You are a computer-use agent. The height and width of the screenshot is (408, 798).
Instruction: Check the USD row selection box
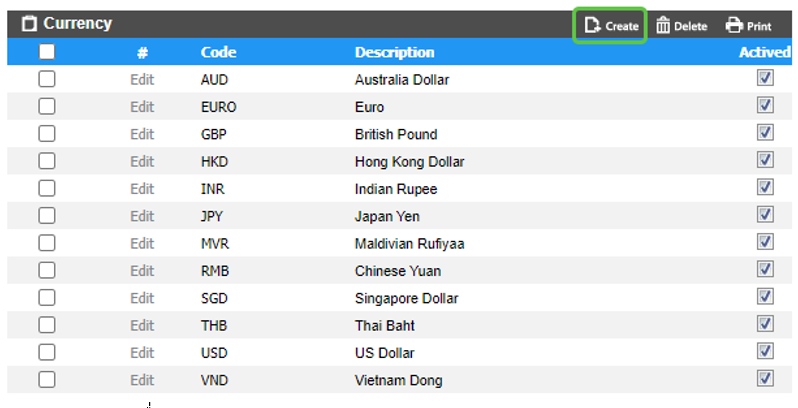coord(47,352)
